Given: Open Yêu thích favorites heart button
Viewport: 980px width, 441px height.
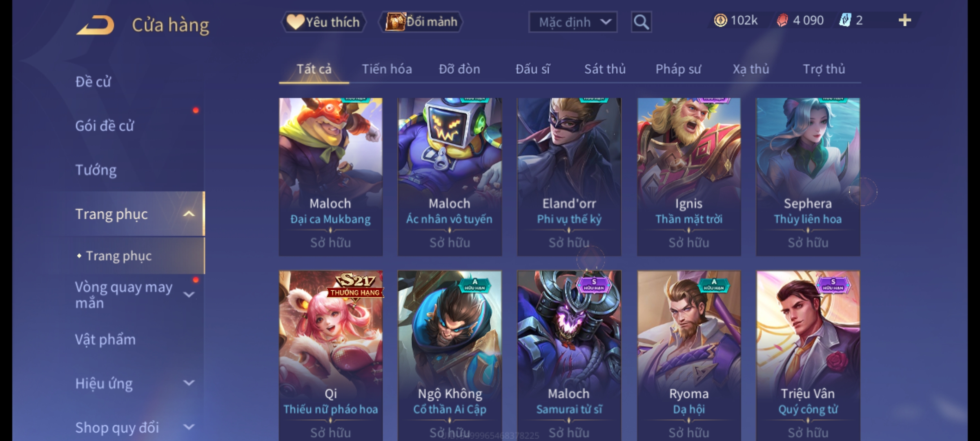Looking at the screenshot, I should click(323, 22).
